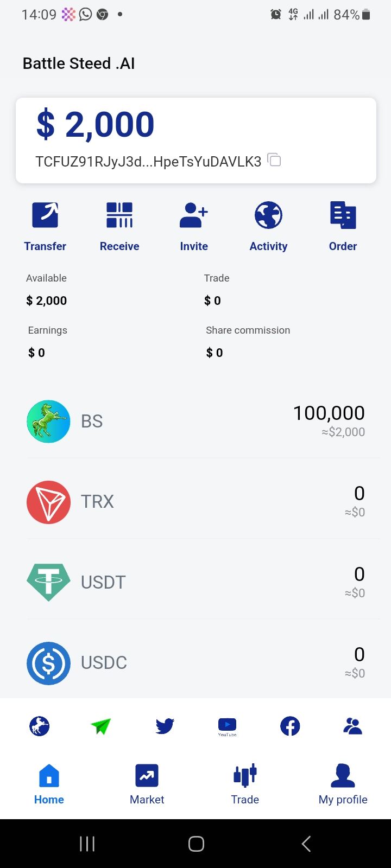Tap the horse logo social icon
This screenshot has height=868, width=391.
[x=39, y=726]
